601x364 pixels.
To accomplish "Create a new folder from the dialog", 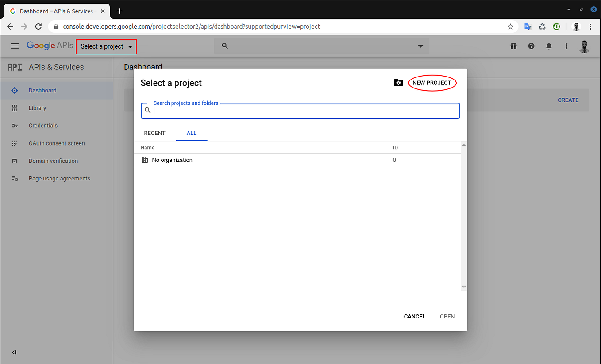I will coord(398,83).
